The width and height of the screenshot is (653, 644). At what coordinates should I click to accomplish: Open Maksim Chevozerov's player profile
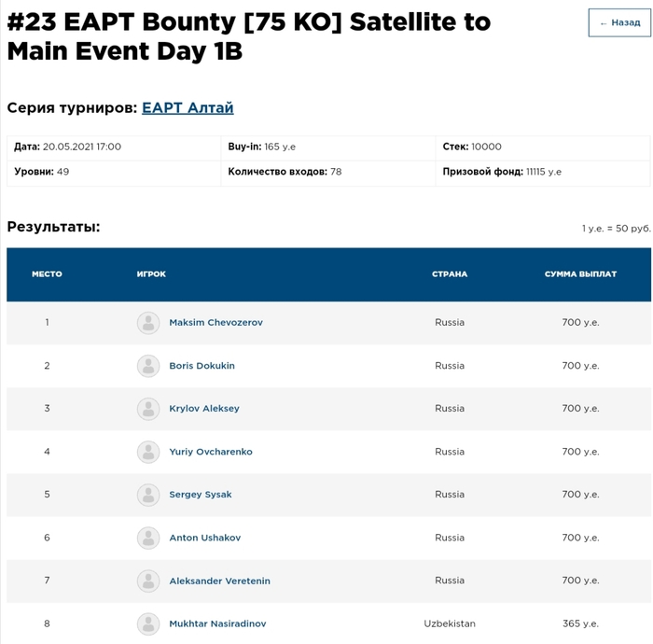tap(215, 323)
